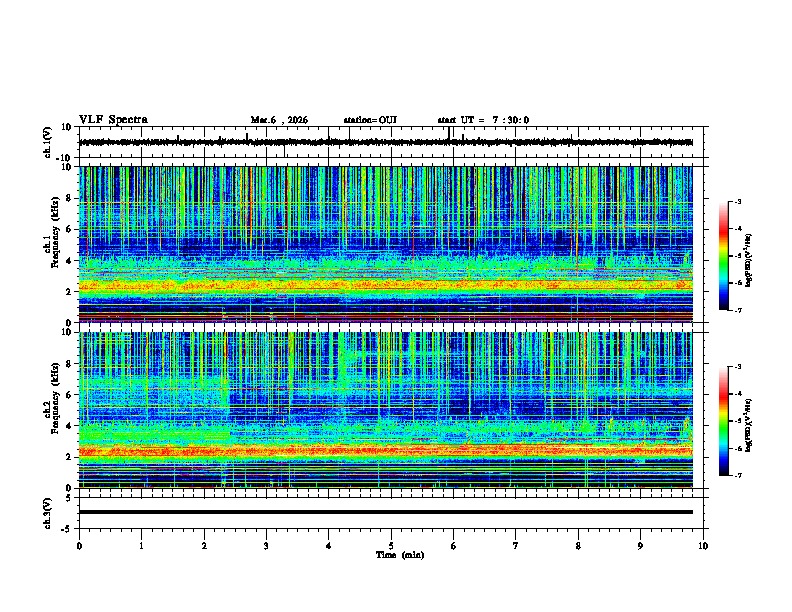Click the time axis tick label "9"

640,546
